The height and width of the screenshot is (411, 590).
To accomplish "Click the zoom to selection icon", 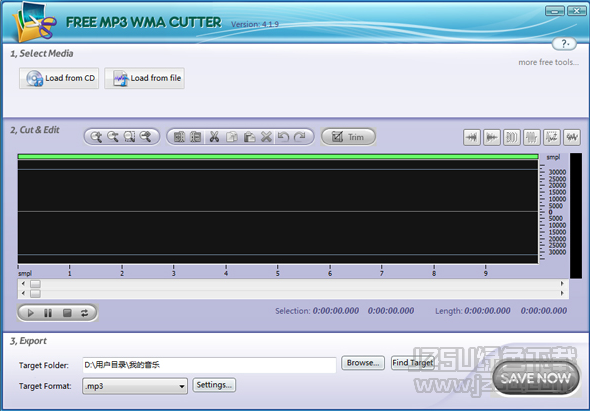I will (129, 137).
